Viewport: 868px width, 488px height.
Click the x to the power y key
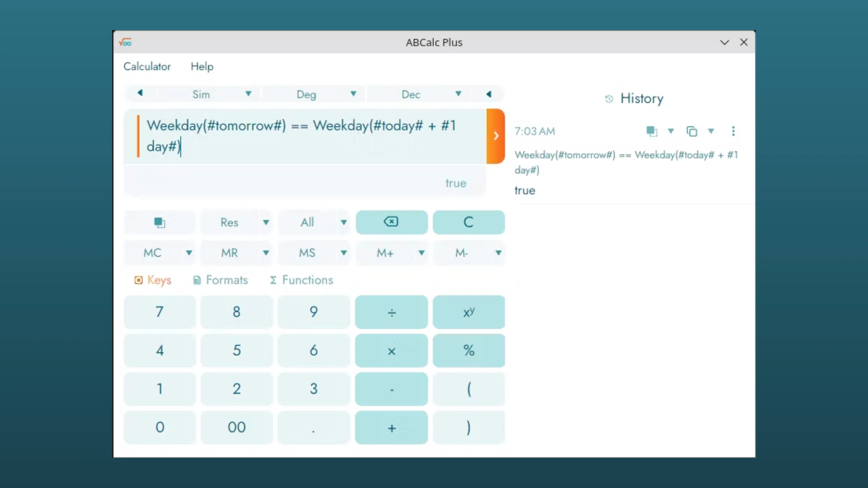click(x=469, y=312)
